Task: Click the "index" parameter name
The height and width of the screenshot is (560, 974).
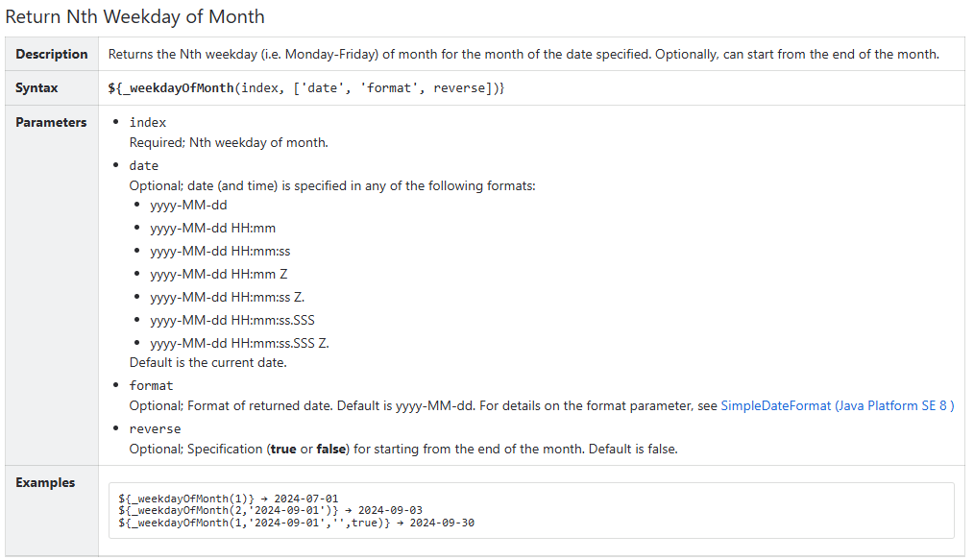Action: tap(148, 123)
